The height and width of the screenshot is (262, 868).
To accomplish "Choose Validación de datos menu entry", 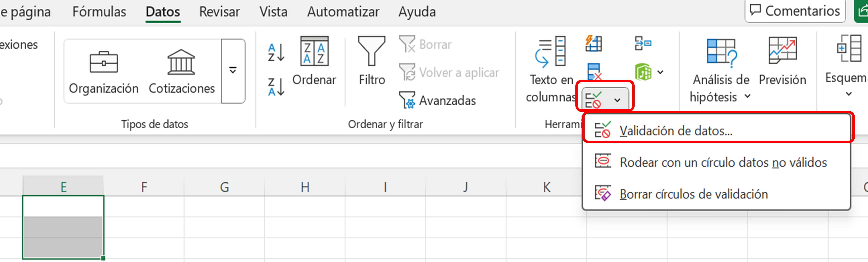I will tap(675, 131).
